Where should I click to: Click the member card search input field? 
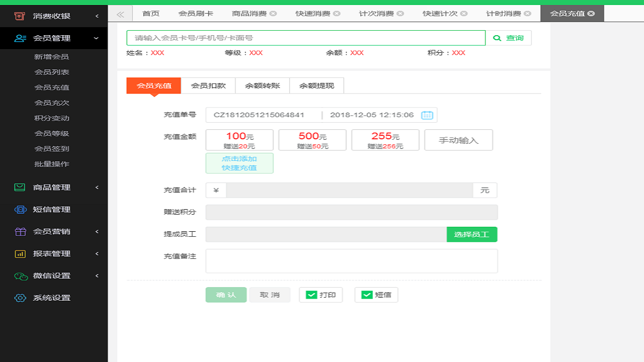coord(305,38)
